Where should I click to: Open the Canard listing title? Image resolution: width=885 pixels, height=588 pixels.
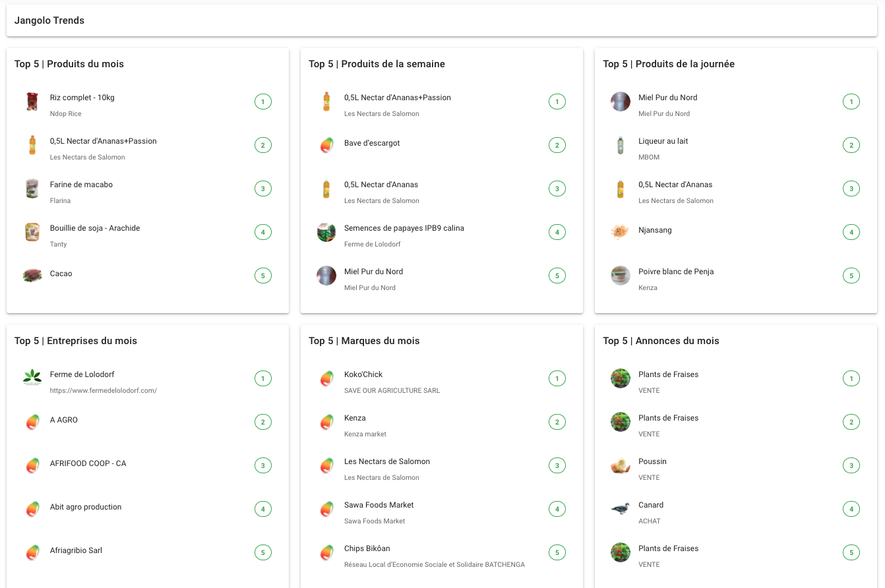pyautogui.click(x=651, y=505)
